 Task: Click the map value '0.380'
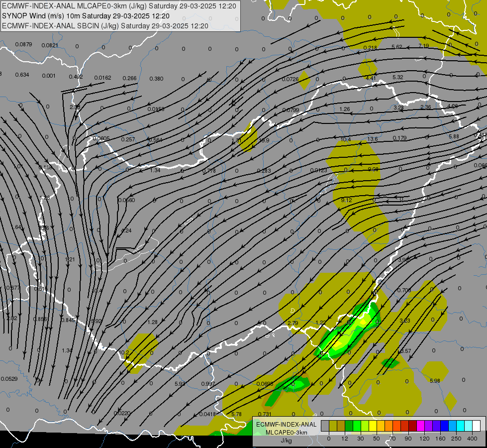point(156,79)
